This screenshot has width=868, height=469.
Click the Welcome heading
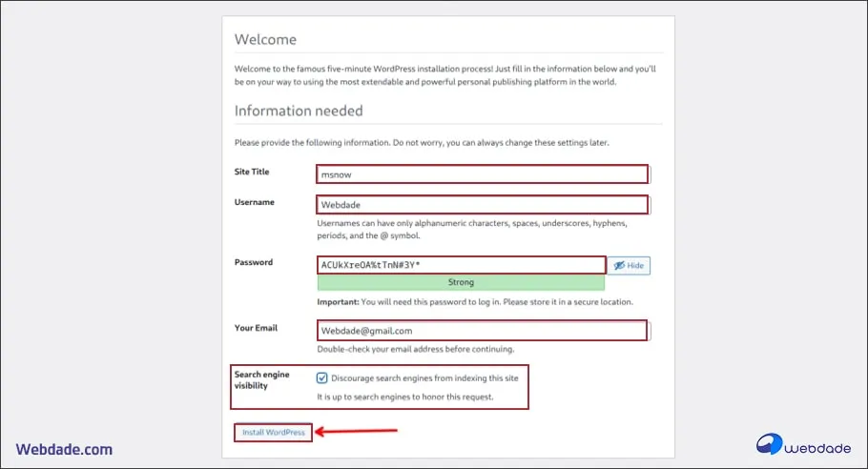click(x=265, y=40)
